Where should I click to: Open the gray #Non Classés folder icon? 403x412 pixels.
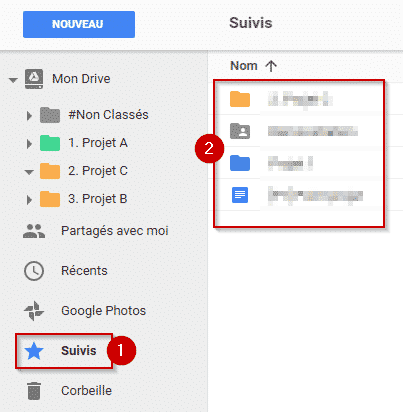(x=50, y=115)
